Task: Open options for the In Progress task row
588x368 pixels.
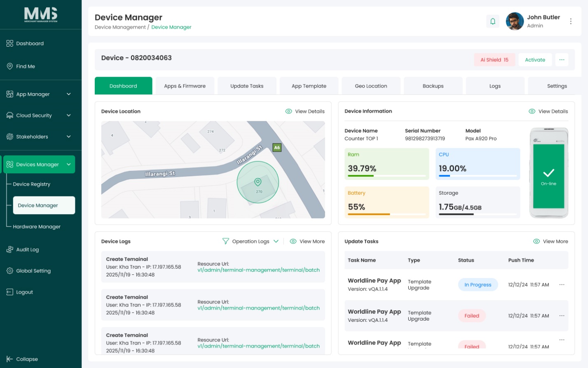Action: click(x=562, y=285)
